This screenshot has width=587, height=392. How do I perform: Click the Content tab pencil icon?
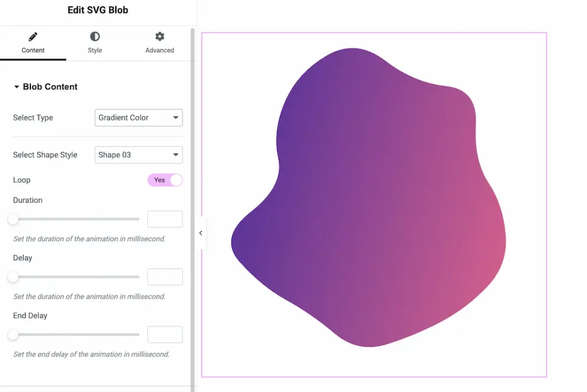33,36
